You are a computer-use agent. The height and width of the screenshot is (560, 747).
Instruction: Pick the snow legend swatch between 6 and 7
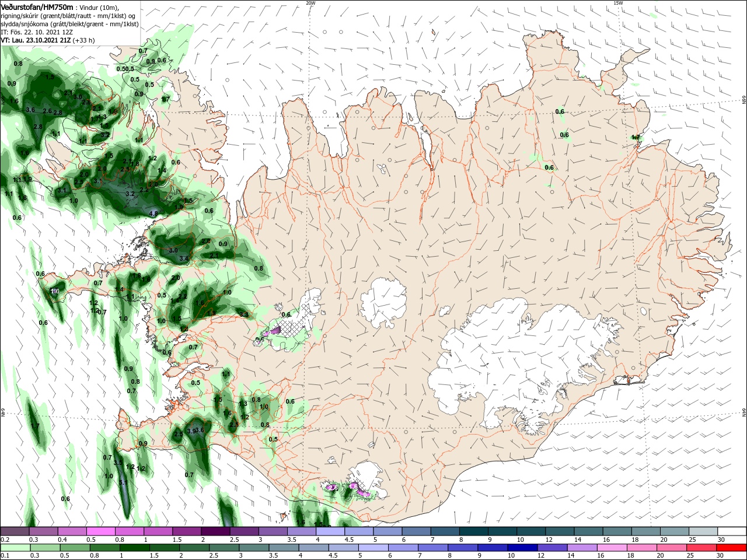point(416,531)
